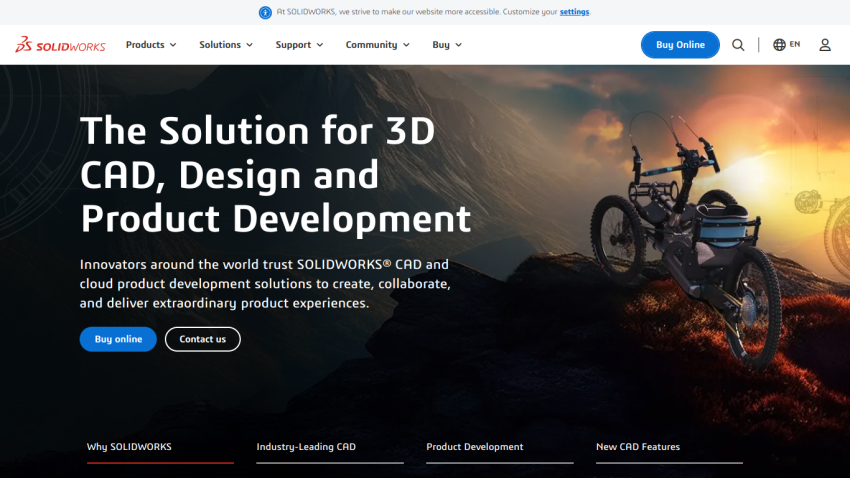The width and height of the screenshot is (850, 478).
Task: Click the hero Buy online button
Action: [118, 339]
